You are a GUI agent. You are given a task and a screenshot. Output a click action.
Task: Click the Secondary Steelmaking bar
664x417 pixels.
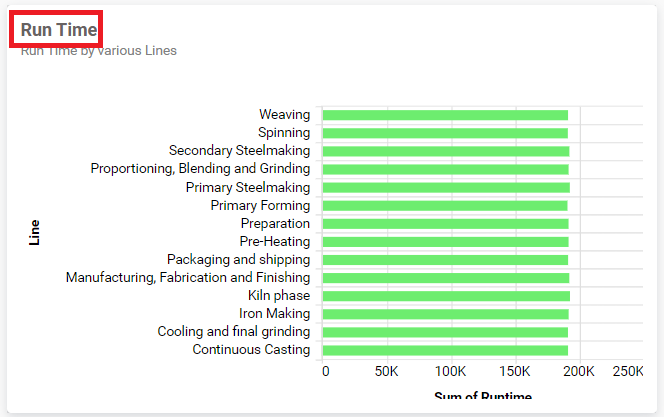(445, 151)
